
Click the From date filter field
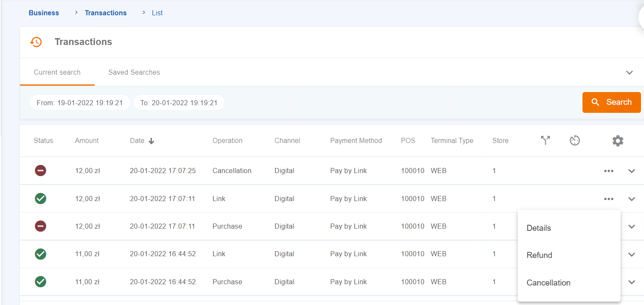click(80, 102)
